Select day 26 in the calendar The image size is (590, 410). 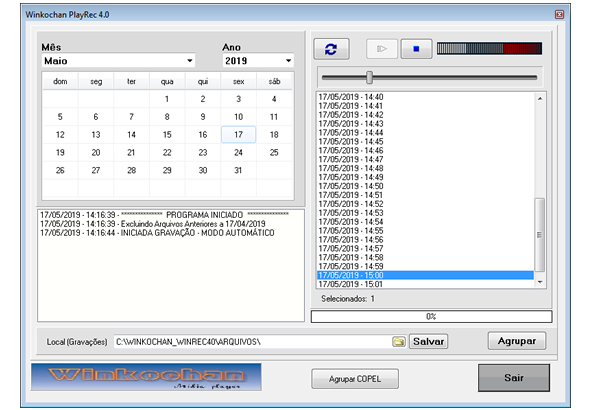point(60,170)
